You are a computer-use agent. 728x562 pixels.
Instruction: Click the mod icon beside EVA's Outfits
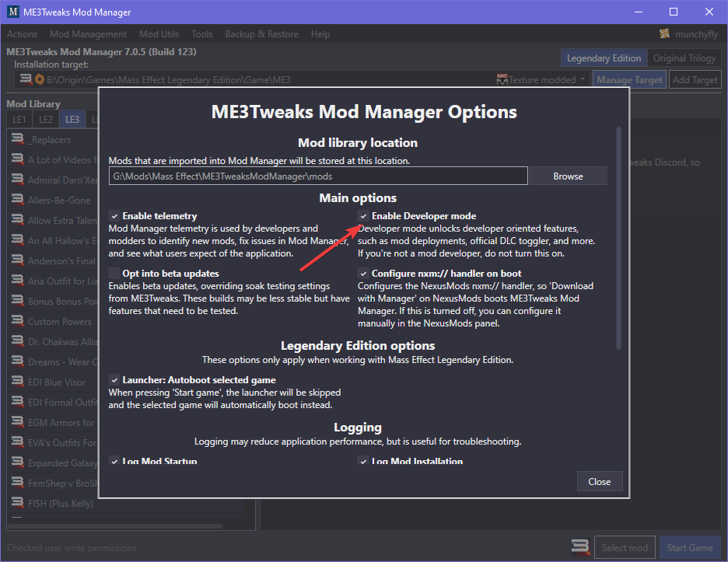(18, 442)
